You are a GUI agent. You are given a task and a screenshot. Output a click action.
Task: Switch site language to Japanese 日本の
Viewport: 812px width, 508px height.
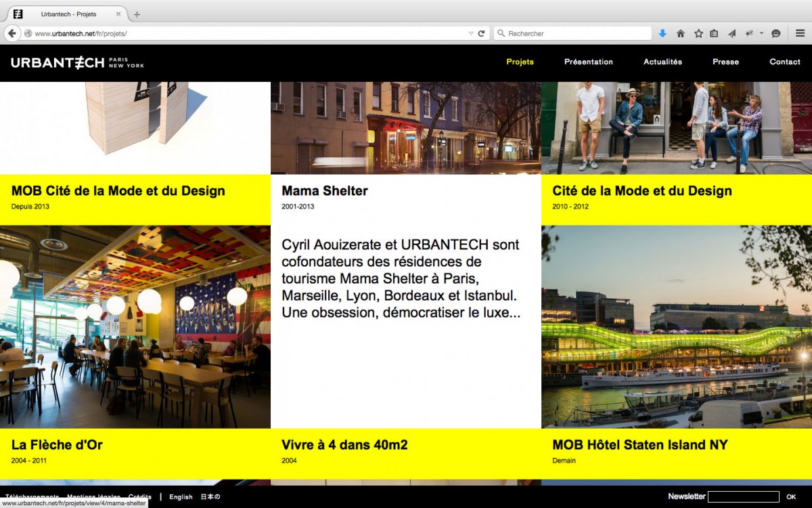click(x=210, y=496)
